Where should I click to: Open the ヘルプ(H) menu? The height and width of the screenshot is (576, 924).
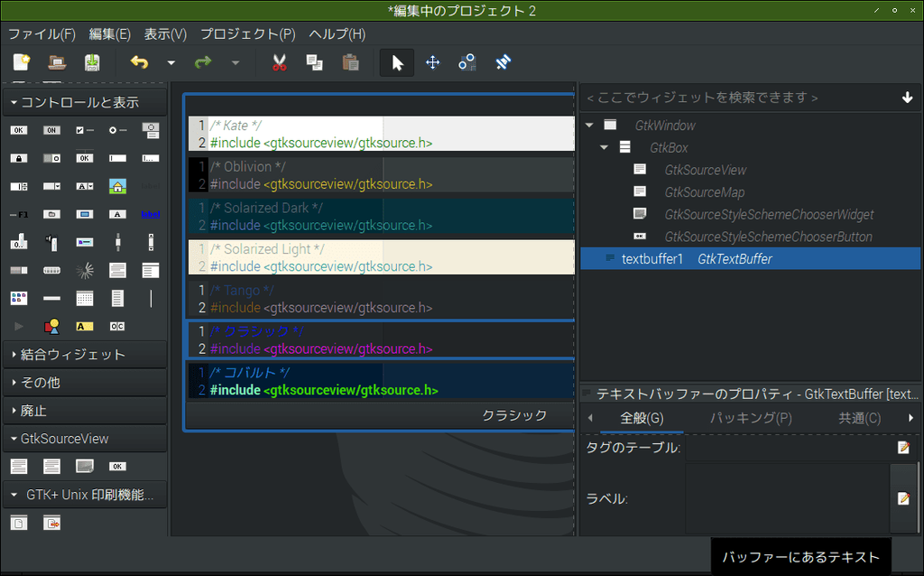coord(337,34)
